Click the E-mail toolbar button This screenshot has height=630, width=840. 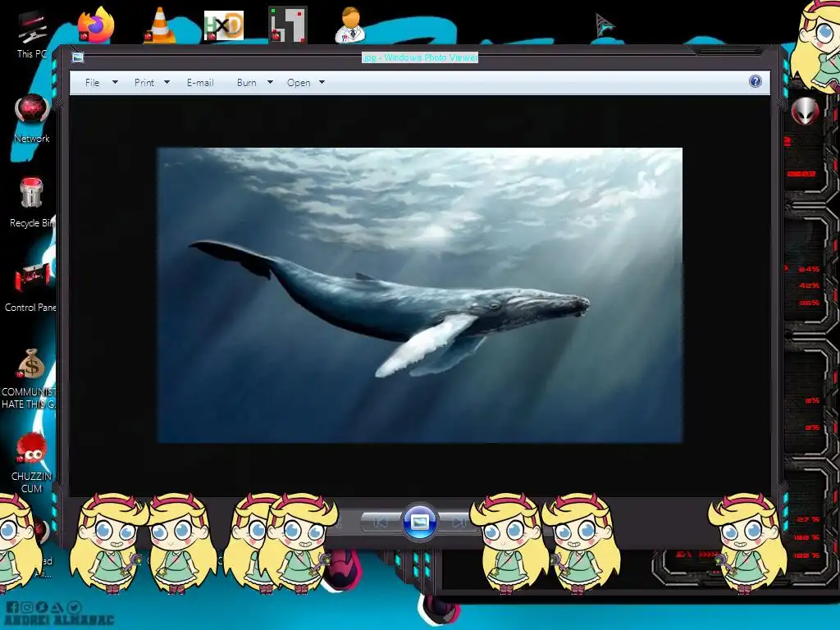(x=200, y=83)
